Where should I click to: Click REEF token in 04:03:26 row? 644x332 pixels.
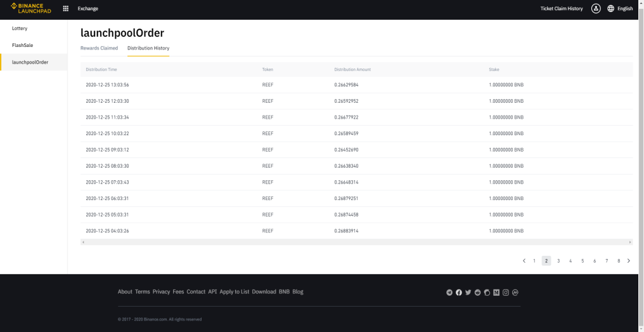point(267,231)
